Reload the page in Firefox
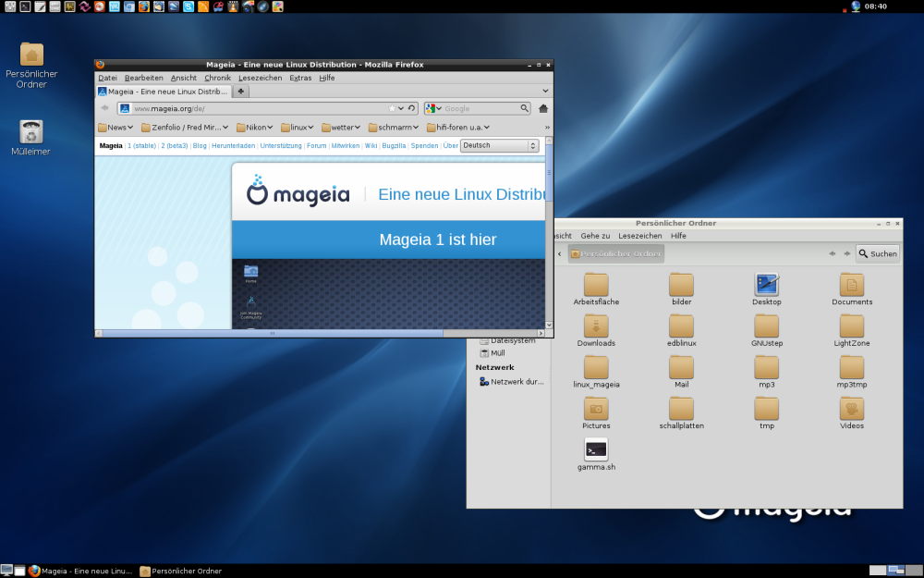Viewport: 924px width, 578px height. (x=411, y=108)
